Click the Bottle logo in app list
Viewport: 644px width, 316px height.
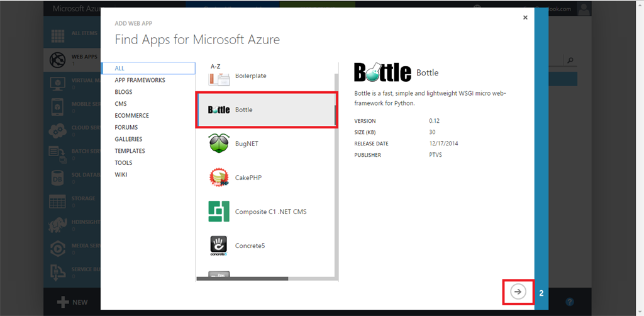pyautogui.click(x=219, y=110)
